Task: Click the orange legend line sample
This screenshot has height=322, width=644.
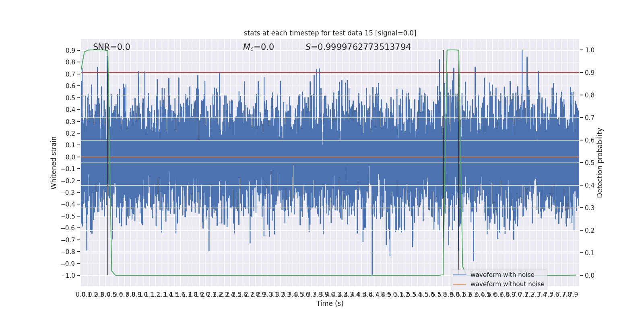Action: point(460,284)
